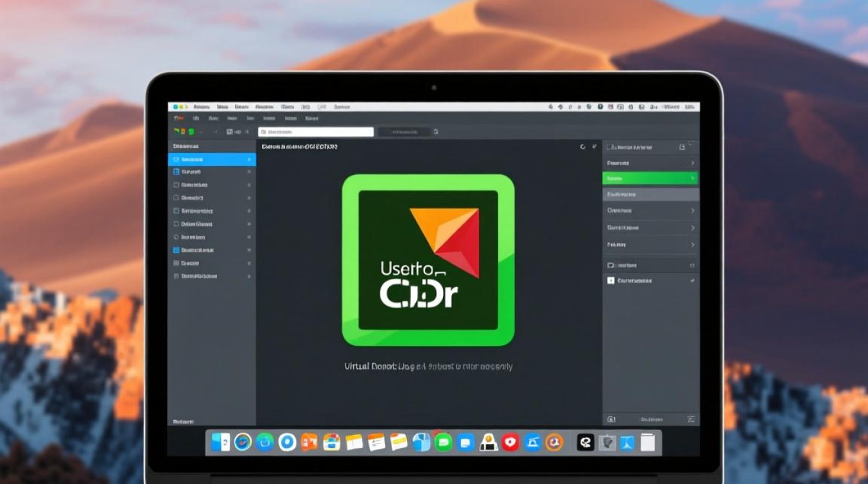Open Finder from the dock
Screen dimensions: 868x484
pyautogui.click(x=220, y=442)
